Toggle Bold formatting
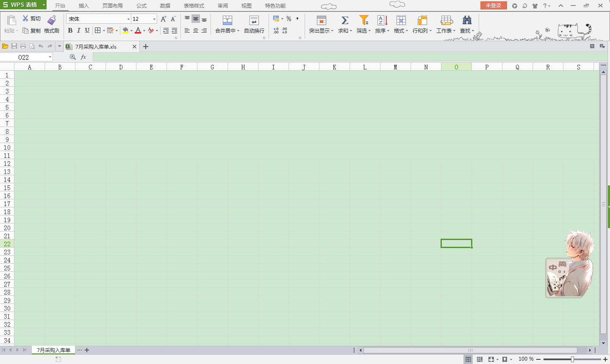 70,30
